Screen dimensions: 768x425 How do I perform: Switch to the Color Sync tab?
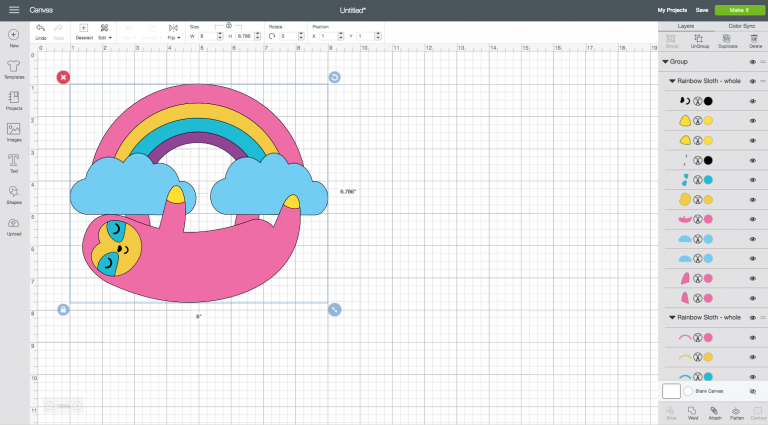pos(742,26)
